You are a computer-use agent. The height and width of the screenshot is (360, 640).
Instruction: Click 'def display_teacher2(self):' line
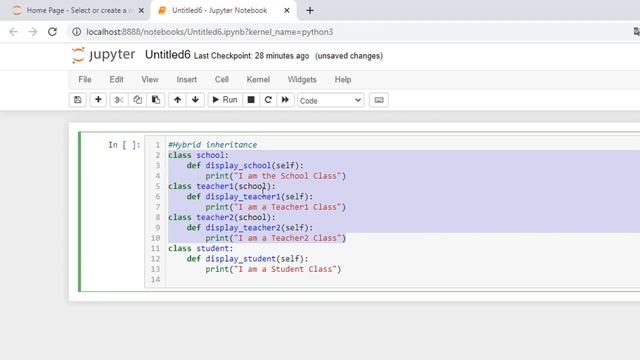click(x=250, y=228)
